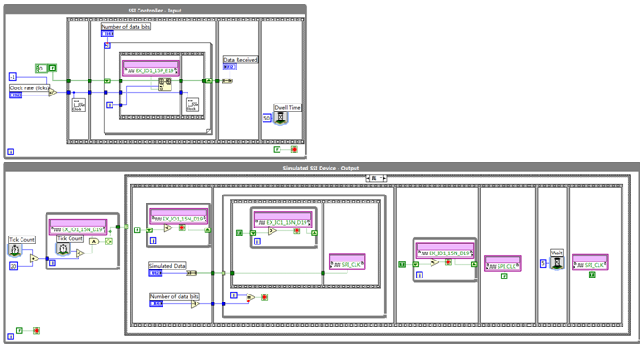Toggle the True constant under the last SPI_CLK node

click(592, 275)
